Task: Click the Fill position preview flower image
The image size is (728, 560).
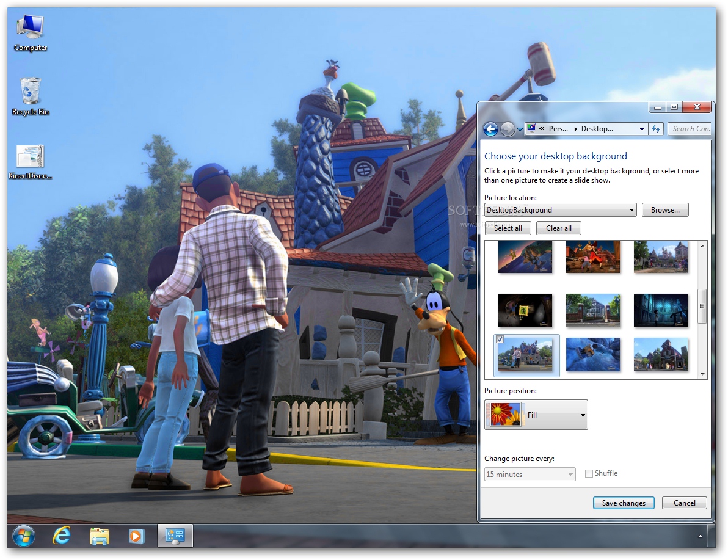Action: (505, 414)
